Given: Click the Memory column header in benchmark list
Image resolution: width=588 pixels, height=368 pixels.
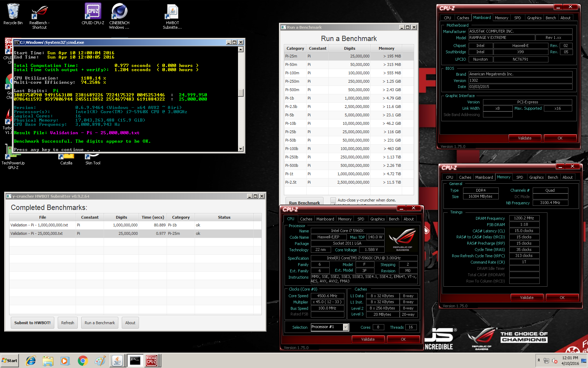Looking at the screenshot, I should (386, 48).
